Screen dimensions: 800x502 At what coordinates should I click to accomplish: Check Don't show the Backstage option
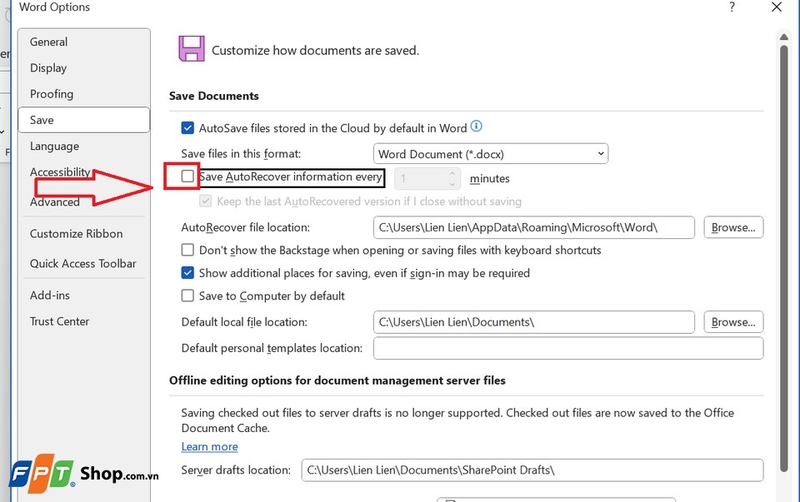point(188,250)
